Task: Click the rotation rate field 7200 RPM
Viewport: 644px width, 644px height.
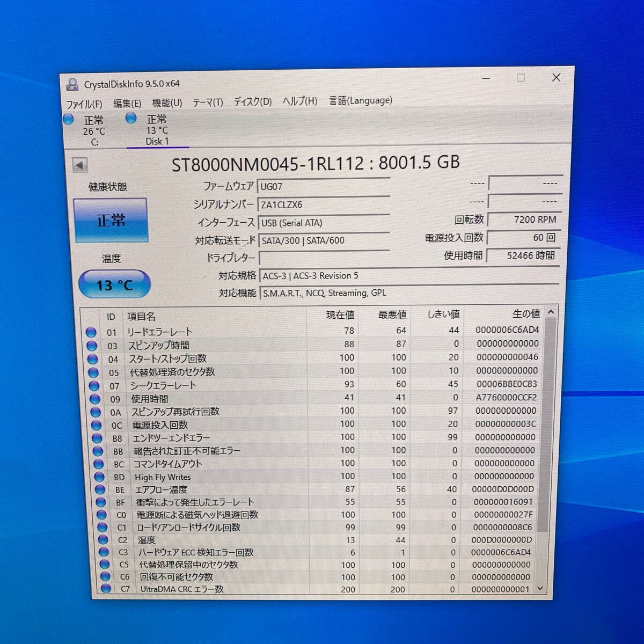Action: point(524,219)
